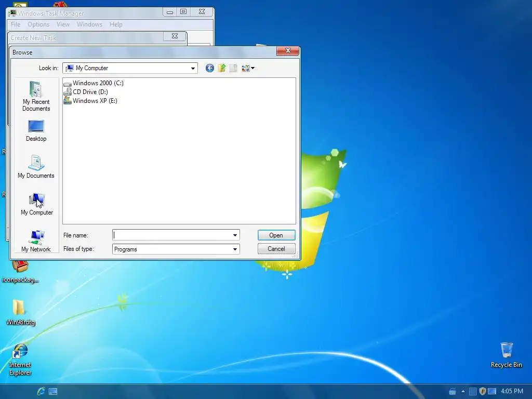The height and width of the screenshot is (399, 532).
Task: Click the Cancel button
Action: tap(276, 249)
